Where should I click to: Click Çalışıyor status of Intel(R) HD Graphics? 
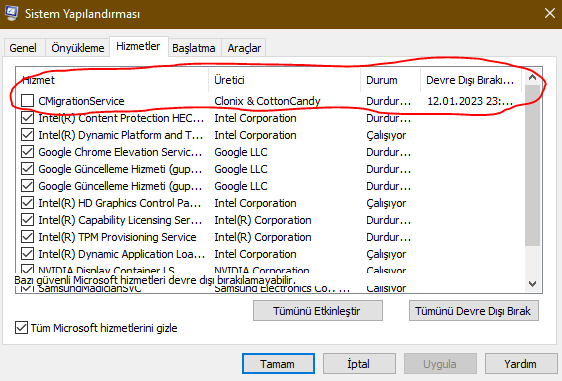[386, 203]
